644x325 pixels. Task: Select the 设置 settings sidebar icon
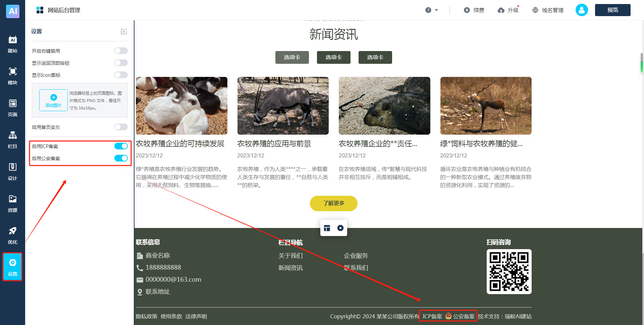pos(12,267)
